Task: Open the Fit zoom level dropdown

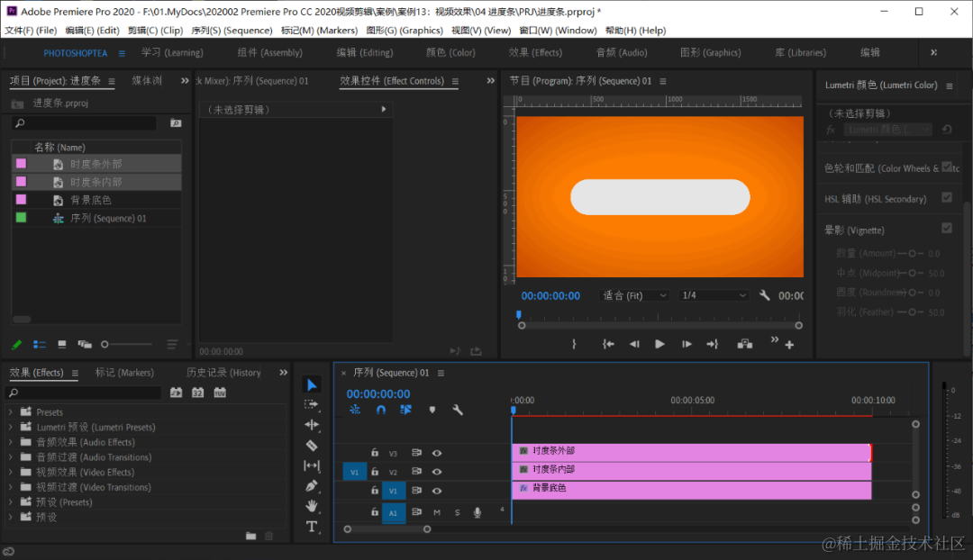Action: [634, 296]
